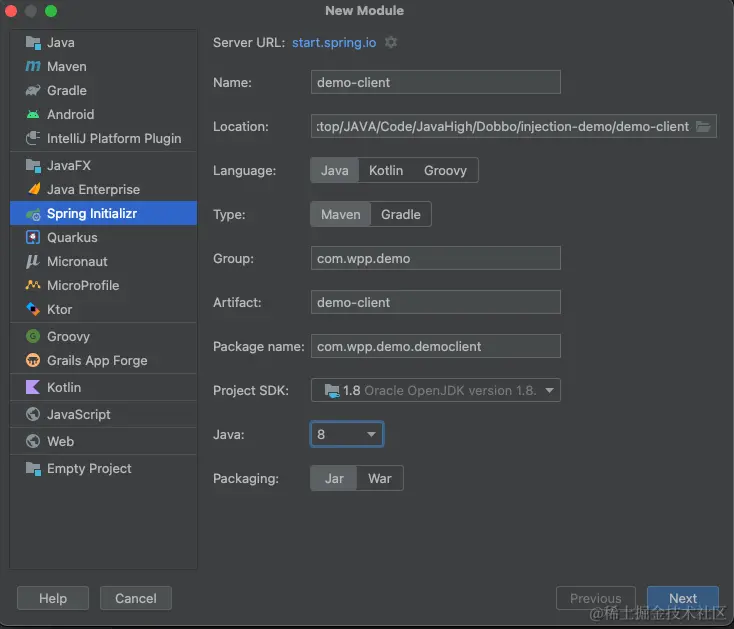Choose the Quarkus generator icon
Image resolution: width=734 pixels, height=629 pixels.
coord(32,238)
